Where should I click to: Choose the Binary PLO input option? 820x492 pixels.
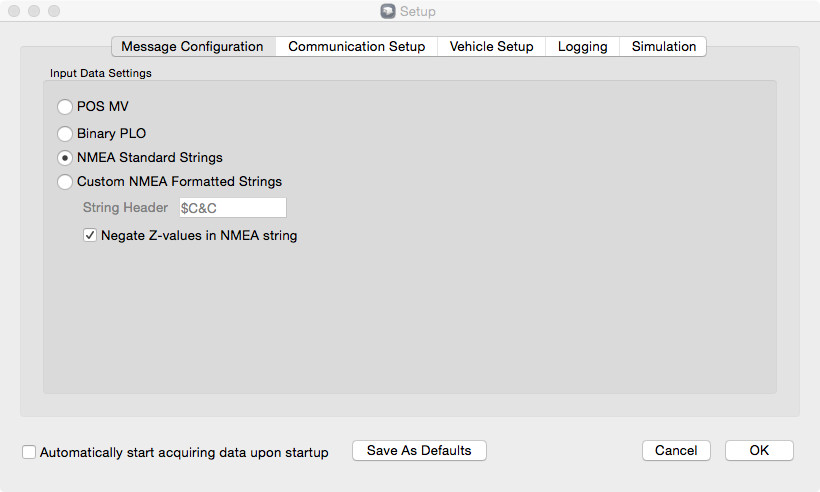(66, 133)
